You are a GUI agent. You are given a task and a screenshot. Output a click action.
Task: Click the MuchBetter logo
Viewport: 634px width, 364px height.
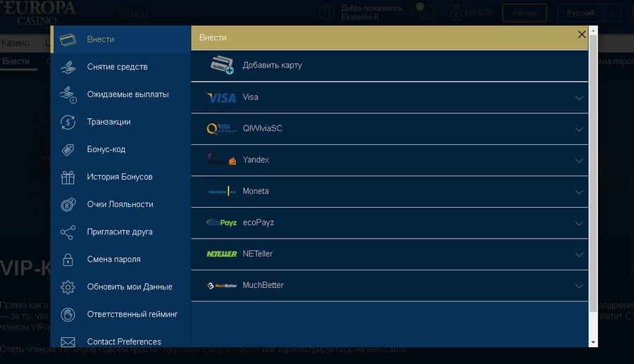pos(222,286)
